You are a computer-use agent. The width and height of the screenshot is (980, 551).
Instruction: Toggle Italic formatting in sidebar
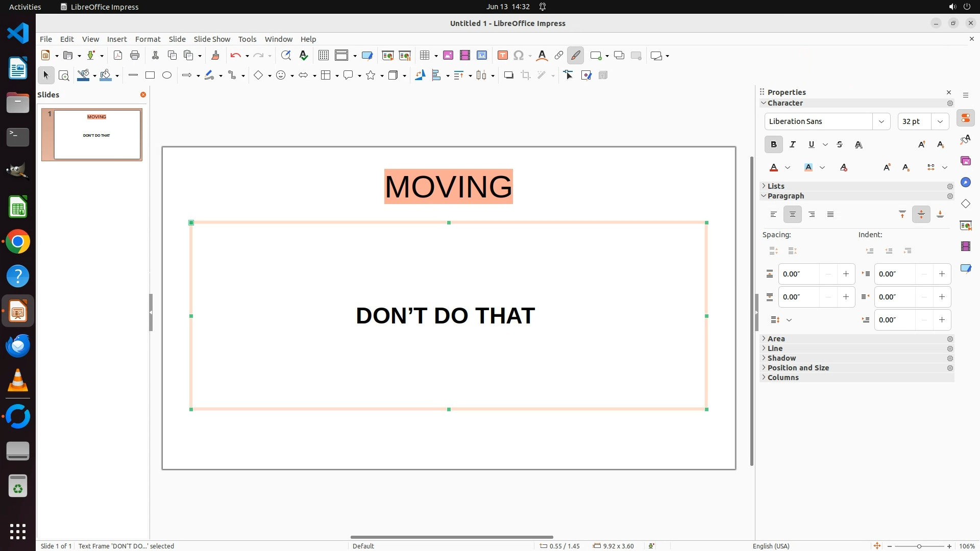[792, 145]
